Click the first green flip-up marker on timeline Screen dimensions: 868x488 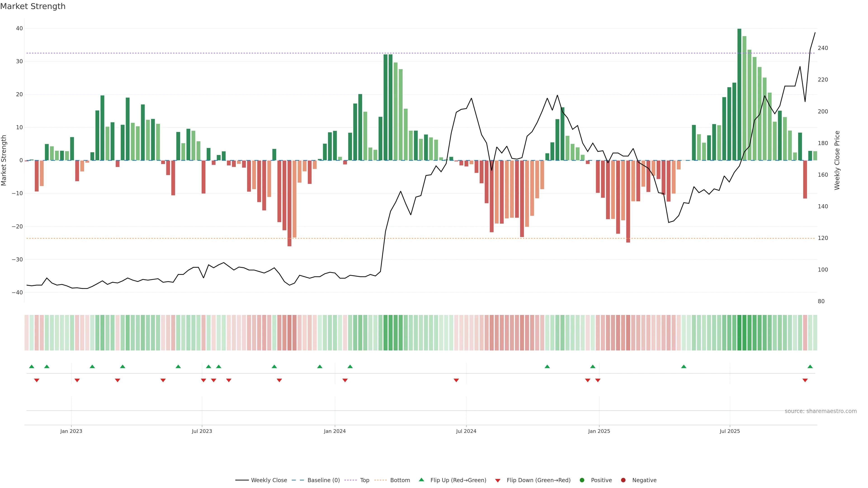point(32,366)
